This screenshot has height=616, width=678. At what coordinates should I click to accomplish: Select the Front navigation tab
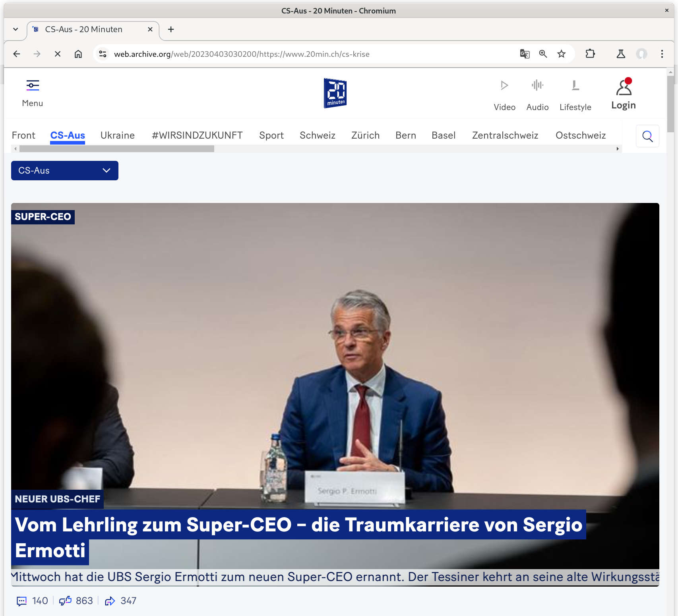(23, 135)
